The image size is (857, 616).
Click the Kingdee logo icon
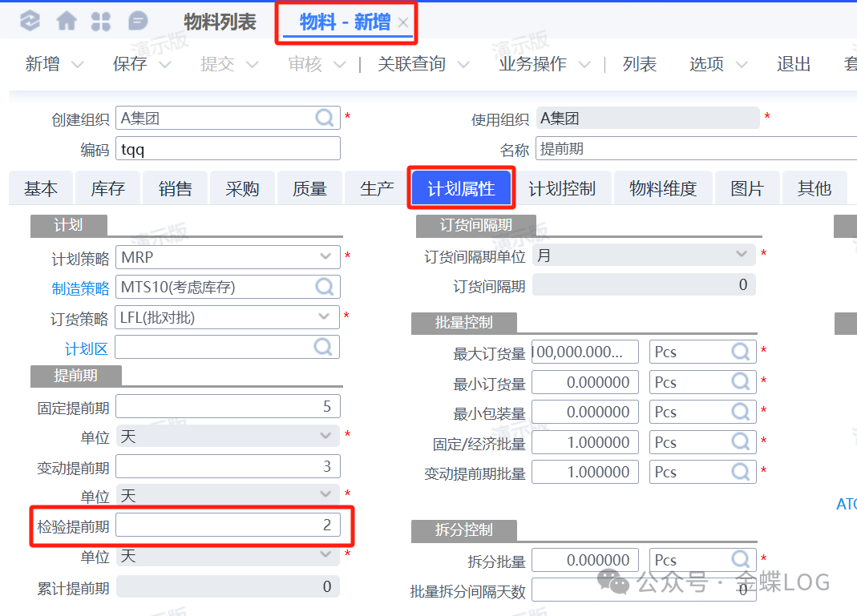30,22
